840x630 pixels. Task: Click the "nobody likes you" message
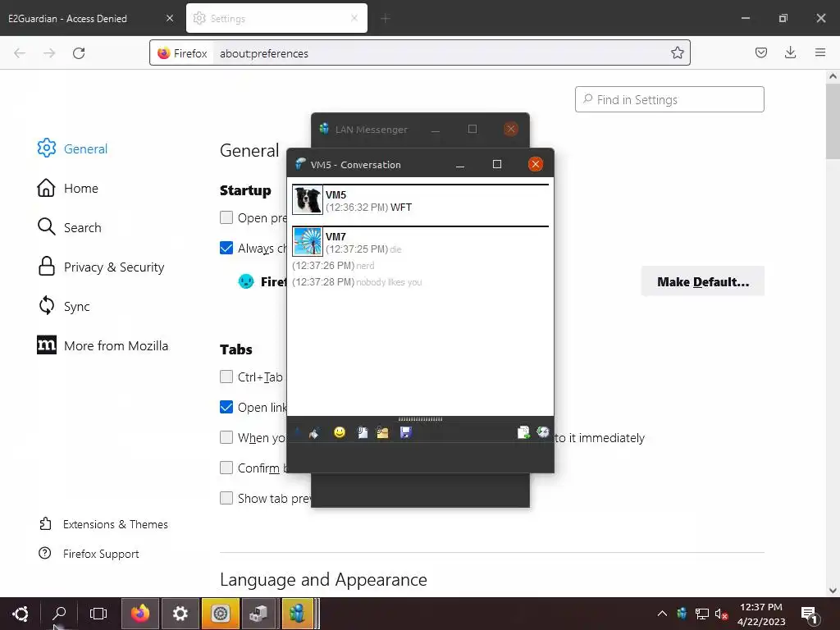click(x=389, y=282)
